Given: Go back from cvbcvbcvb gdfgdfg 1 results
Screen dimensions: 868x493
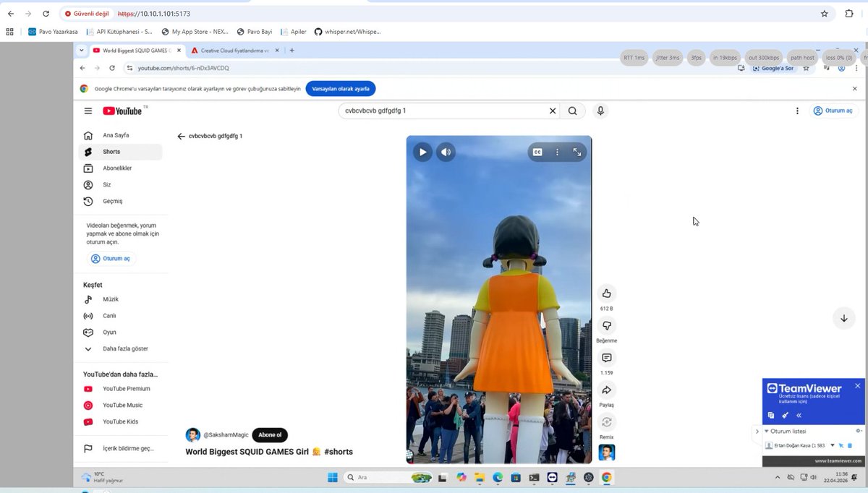Looking at the screenshot, I should click(182, 136).
